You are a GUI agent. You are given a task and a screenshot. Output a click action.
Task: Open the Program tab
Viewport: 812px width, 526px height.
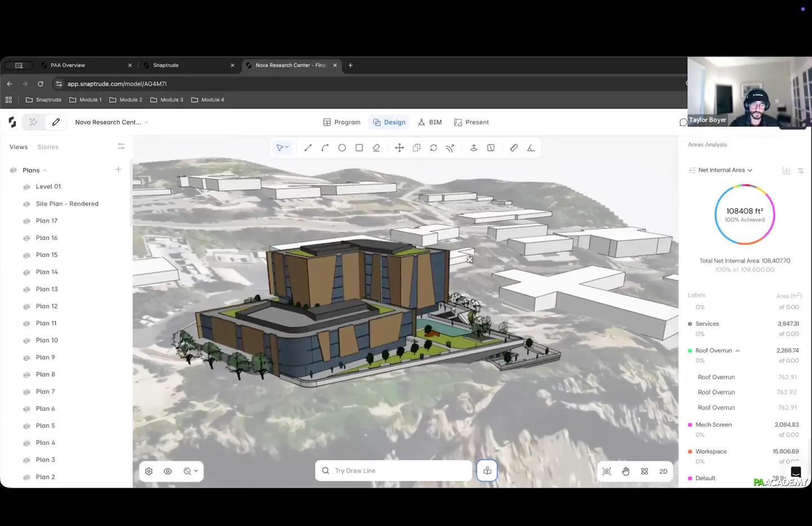coord(342,122)
